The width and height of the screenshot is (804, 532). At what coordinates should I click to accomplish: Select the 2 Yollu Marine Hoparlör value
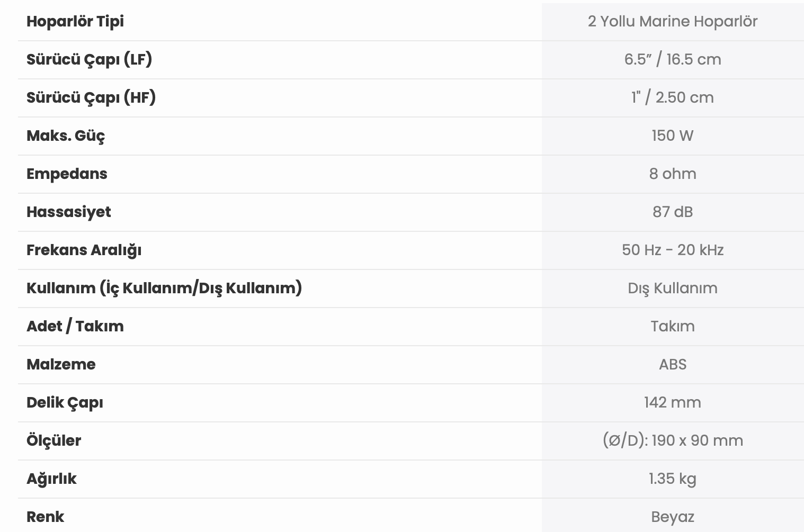coord(673,22)
